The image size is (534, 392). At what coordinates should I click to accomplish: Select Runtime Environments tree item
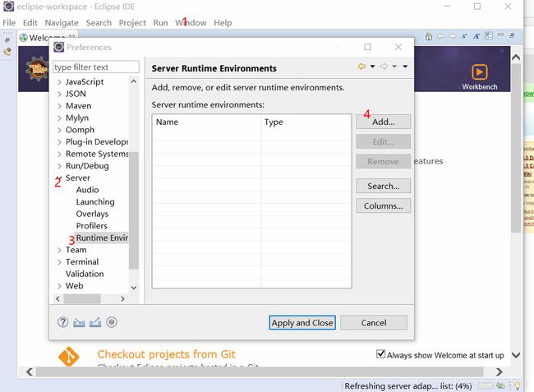[102, 238]
